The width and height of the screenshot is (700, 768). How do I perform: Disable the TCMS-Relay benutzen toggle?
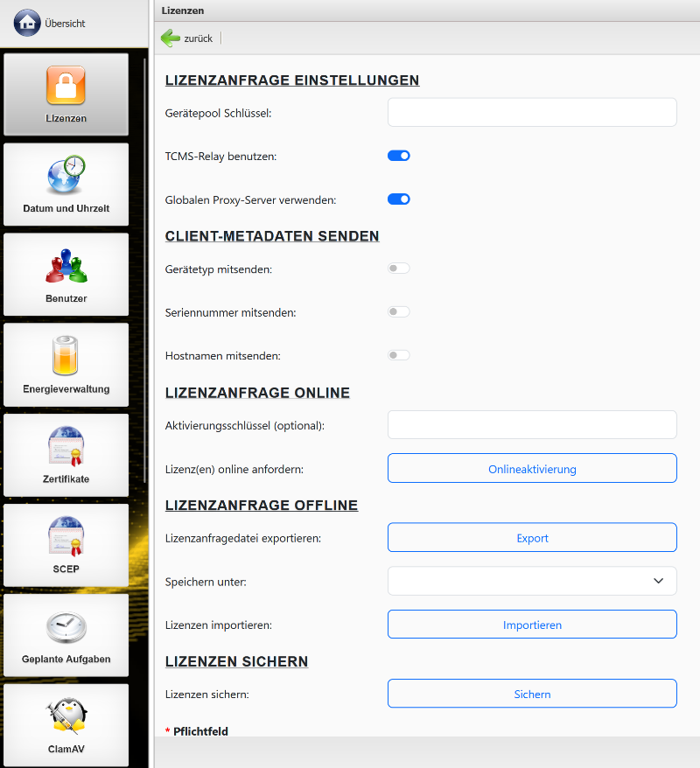tap(399, 156)
